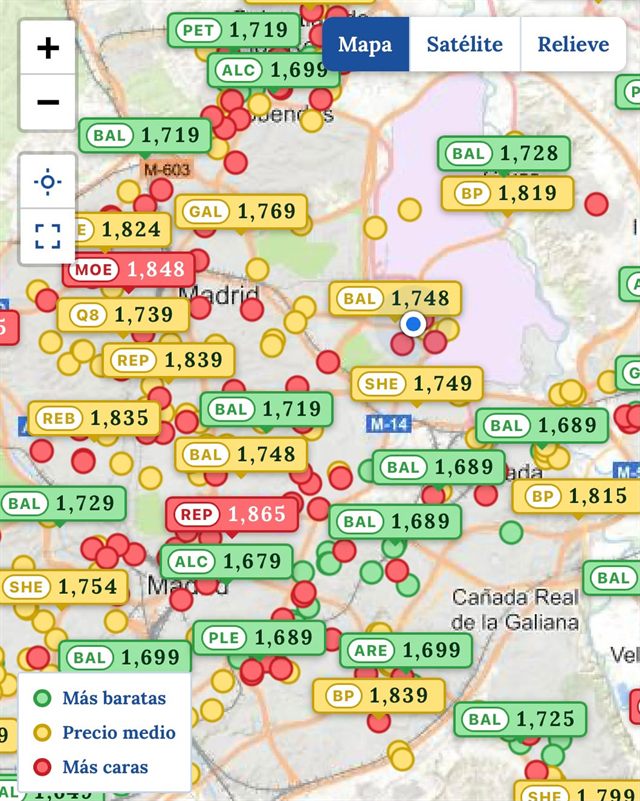
Task: Click M-603 road label
Action: point(167,170)
